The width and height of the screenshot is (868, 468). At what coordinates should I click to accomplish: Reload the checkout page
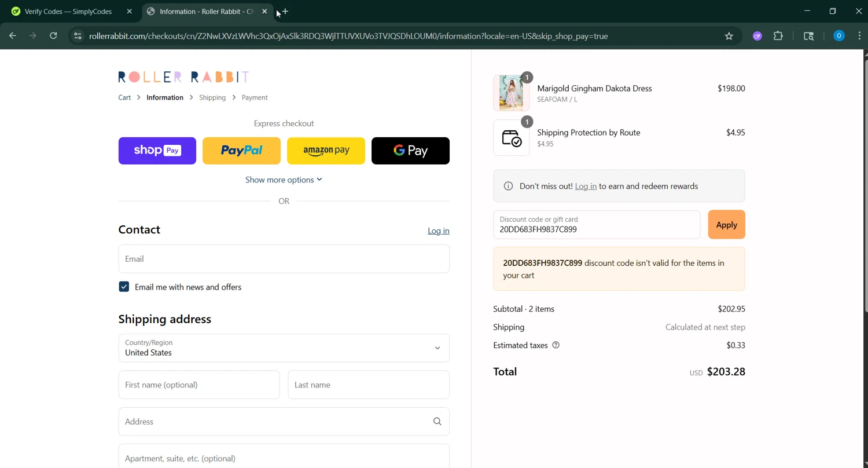pos(53,36)
